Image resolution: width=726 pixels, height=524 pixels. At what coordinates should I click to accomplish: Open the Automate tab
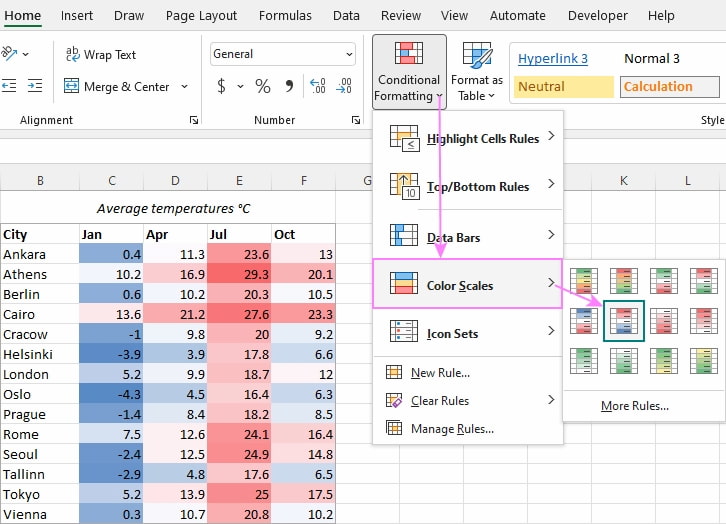click(518, 15)
